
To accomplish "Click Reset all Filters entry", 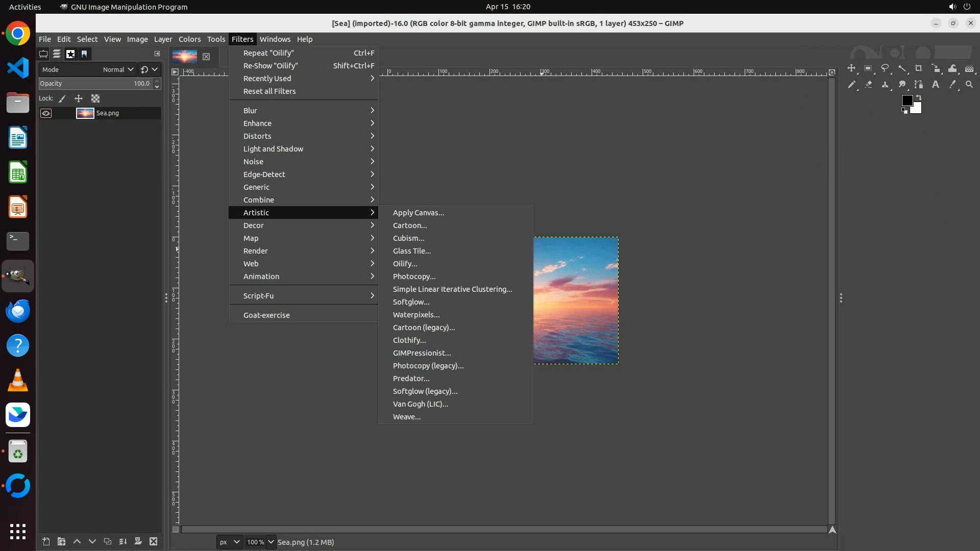I will [x=269, y=91].
